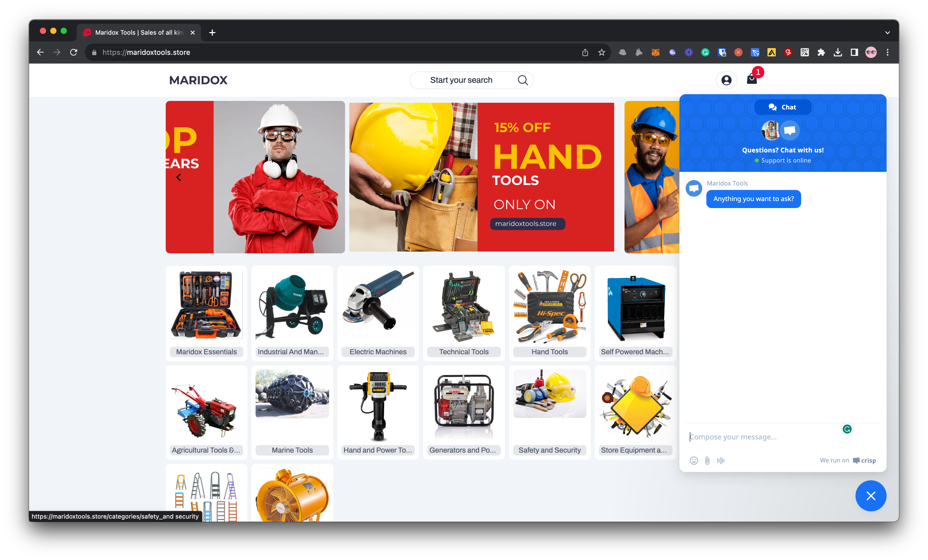Click the browser forward arrow

[x=57, y=52]
